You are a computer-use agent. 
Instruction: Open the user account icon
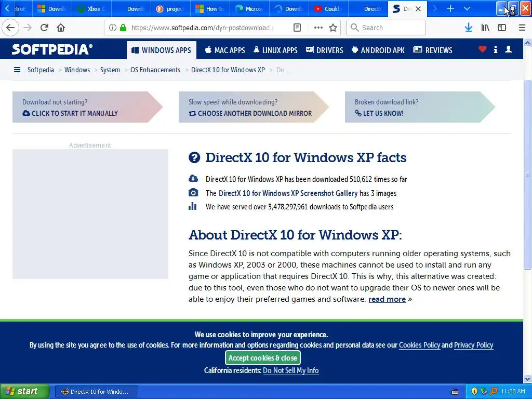click(x=508, y=49)
